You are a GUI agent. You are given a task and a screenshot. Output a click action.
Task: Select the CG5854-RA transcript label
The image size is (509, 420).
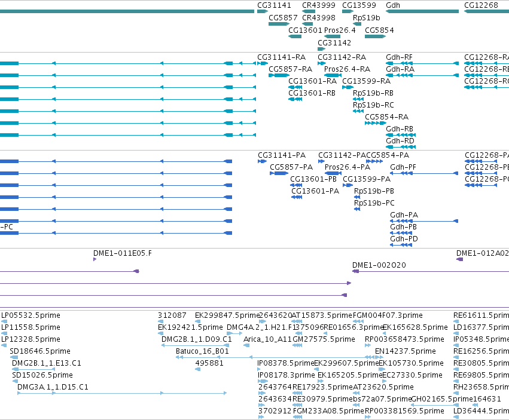click(386, 117)
